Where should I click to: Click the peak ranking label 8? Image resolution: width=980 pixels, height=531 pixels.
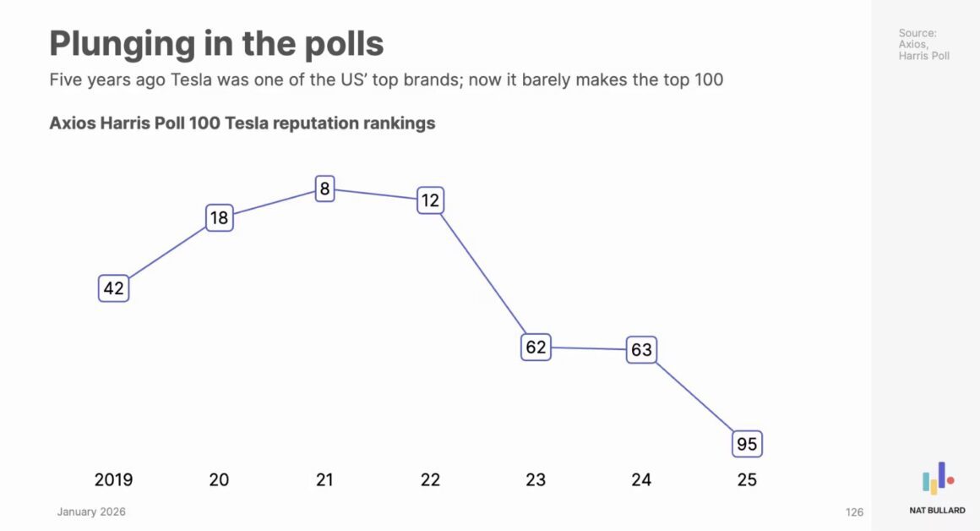(x=324, y=189)
